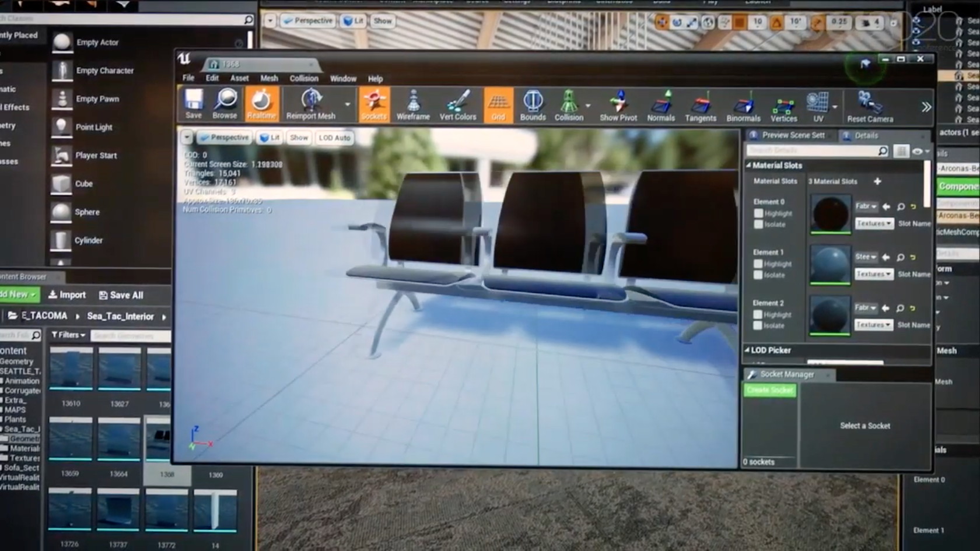Enable Highlight for Element 1

pos(758,264)
